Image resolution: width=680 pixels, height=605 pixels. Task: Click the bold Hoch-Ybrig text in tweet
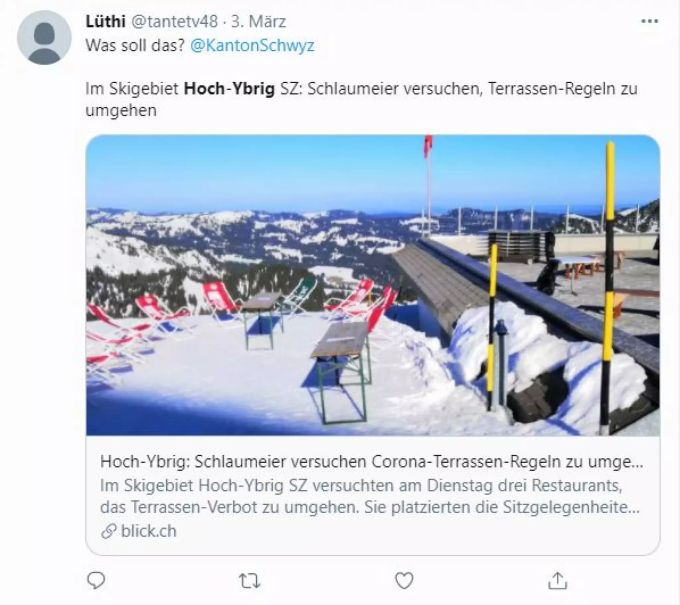coord(229,88)
